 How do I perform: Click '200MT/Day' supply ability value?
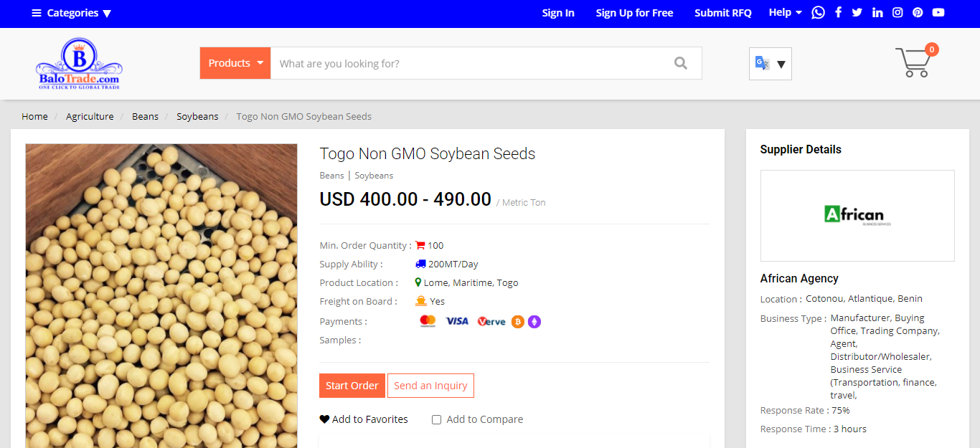[453, 264]
